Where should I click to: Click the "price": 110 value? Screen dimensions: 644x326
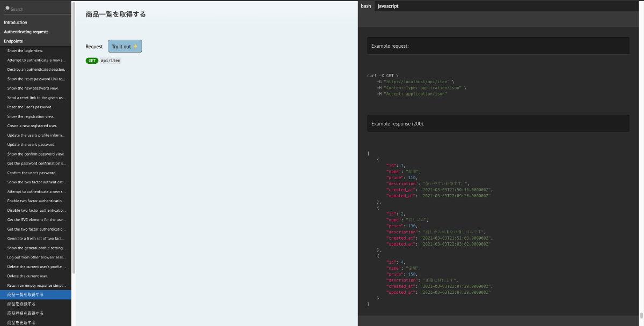[x=413, y=177]
